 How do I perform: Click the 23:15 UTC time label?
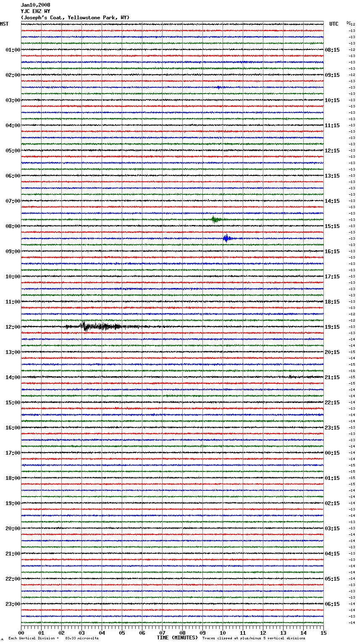tap(332, 428)
